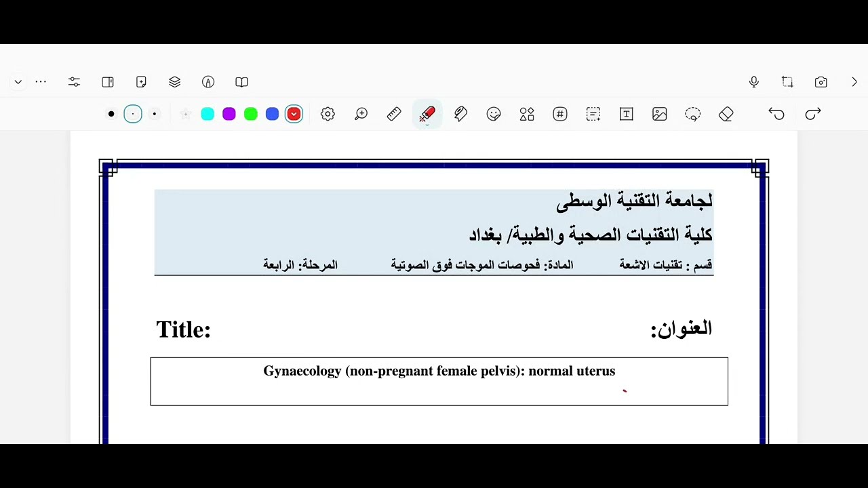
Task: Pick the green color swatch
Action: [251, 114]
